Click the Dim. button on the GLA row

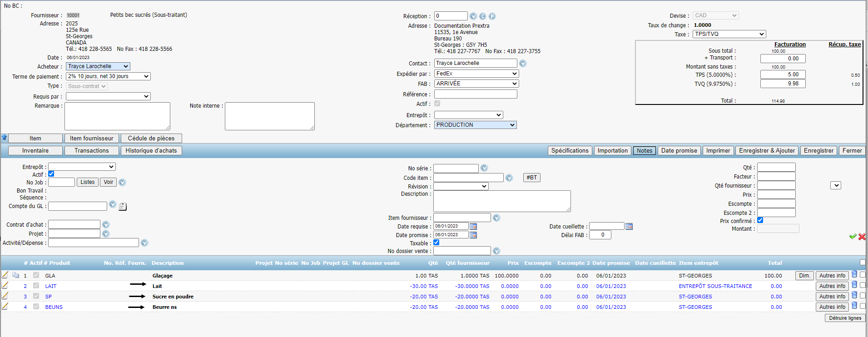click(804, 276)
